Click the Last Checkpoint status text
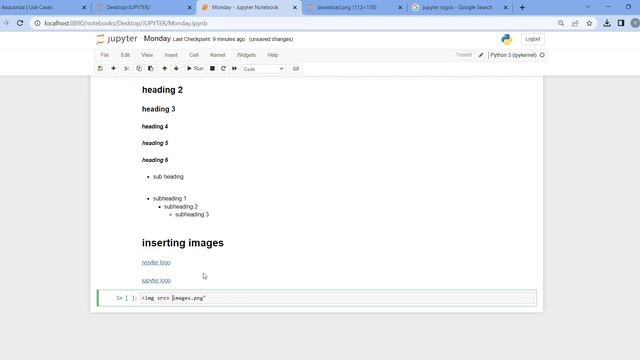Image resolution: width=640 pixels, height=360 pixels. 209,40
